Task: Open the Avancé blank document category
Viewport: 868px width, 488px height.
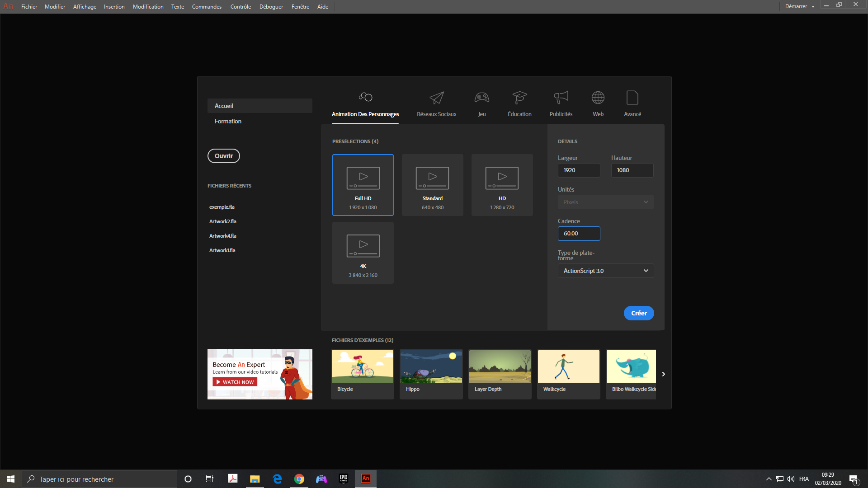Action: click(x=632, y=98)
